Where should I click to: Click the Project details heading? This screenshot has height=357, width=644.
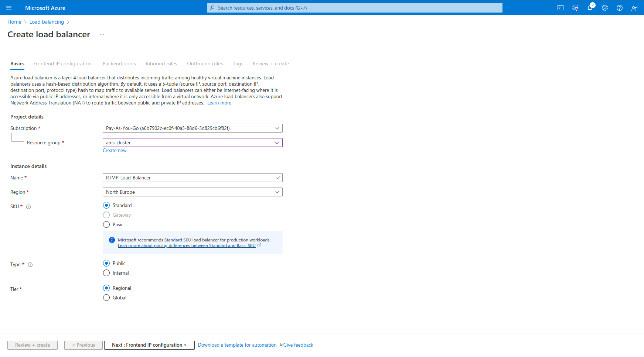pos(27,117)
